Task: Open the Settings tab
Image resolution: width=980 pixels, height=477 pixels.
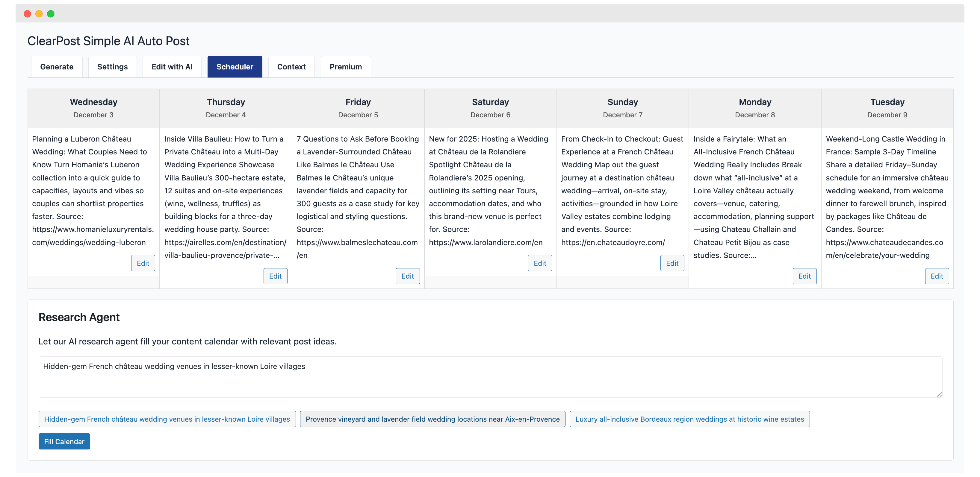Action: pos(112,66)
